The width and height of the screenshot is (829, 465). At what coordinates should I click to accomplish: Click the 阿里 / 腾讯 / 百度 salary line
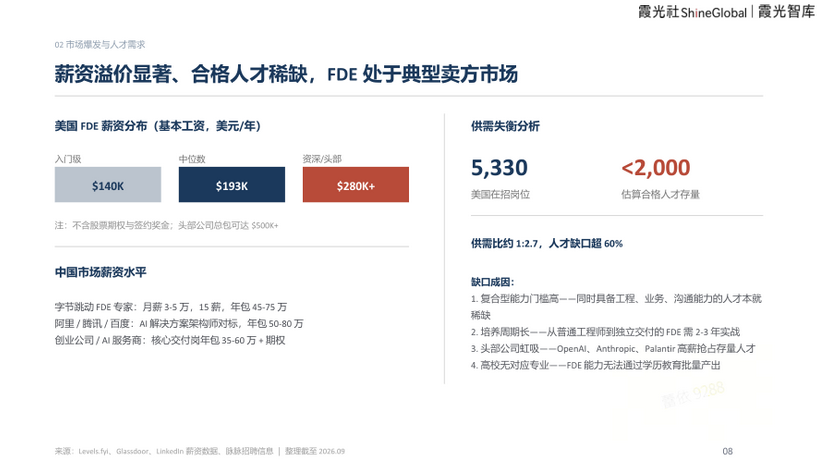[x=179, y=323]
